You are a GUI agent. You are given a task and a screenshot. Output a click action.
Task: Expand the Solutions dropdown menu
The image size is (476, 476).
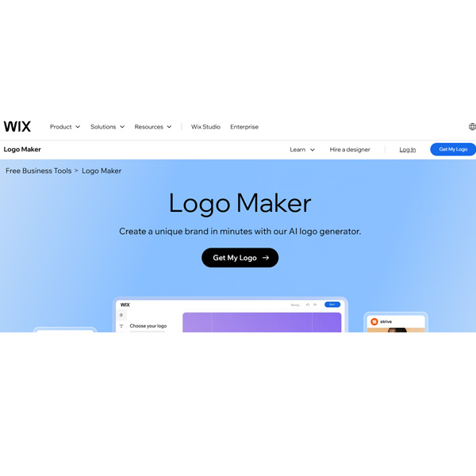click(107, 127)
